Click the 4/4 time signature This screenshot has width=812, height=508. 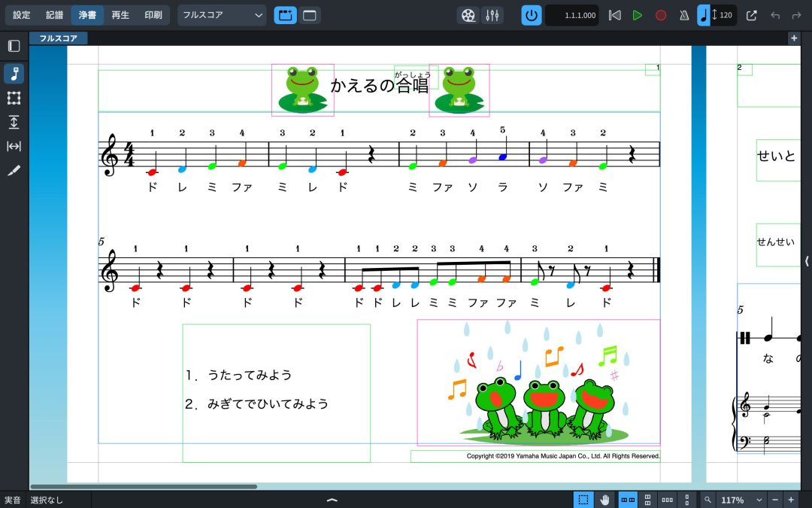click(x=129, y=154)
